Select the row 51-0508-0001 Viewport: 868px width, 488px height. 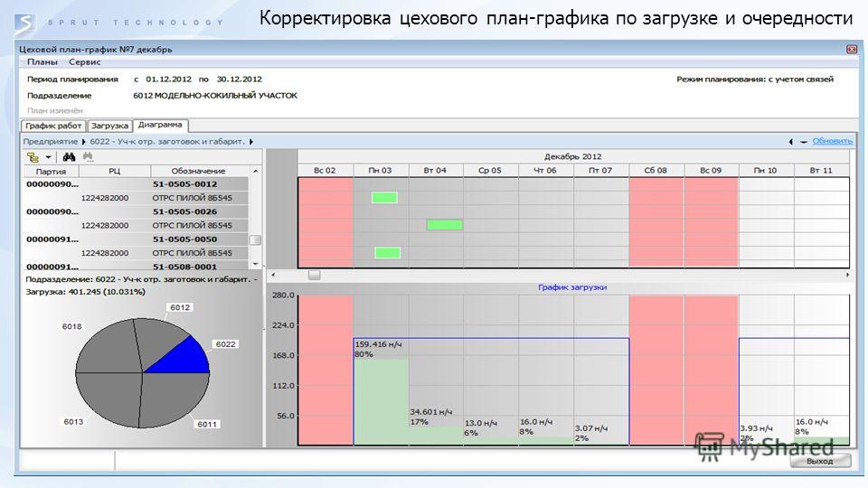coord(135,266)
